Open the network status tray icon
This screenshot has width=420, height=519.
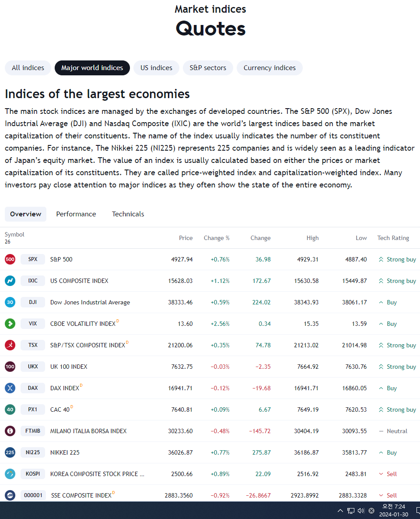tap(350, 511)
